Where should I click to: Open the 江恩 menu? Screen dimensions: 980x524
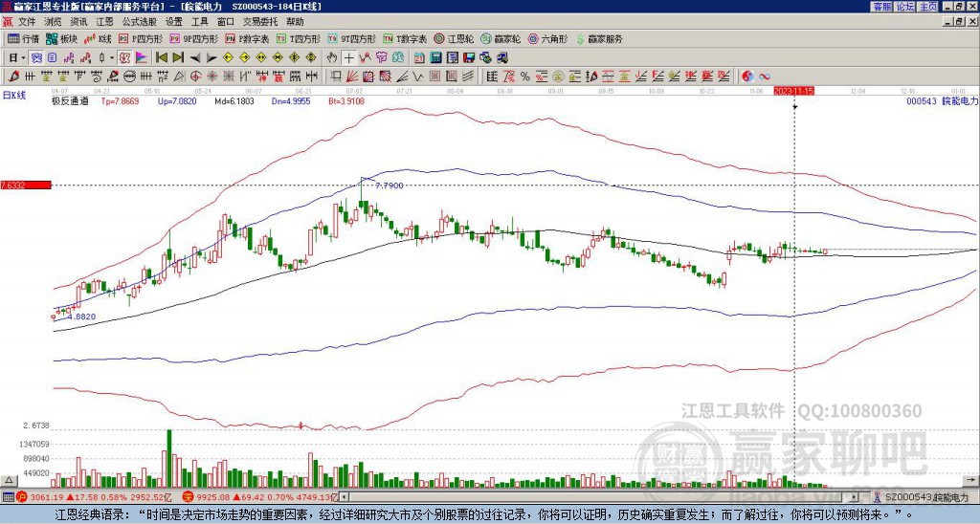[x=104, y=22]
